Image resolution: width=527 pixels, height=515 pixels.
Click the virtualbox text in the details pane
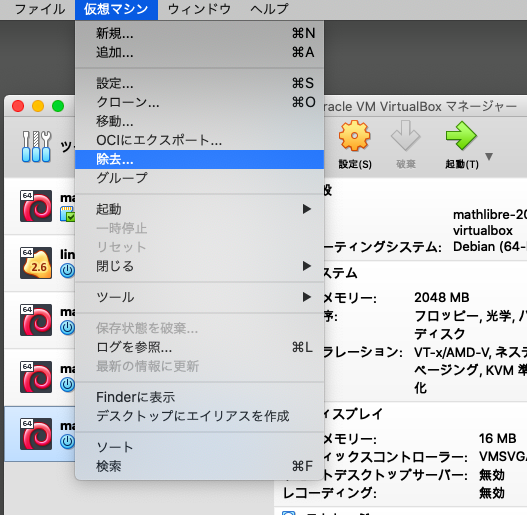483,231
